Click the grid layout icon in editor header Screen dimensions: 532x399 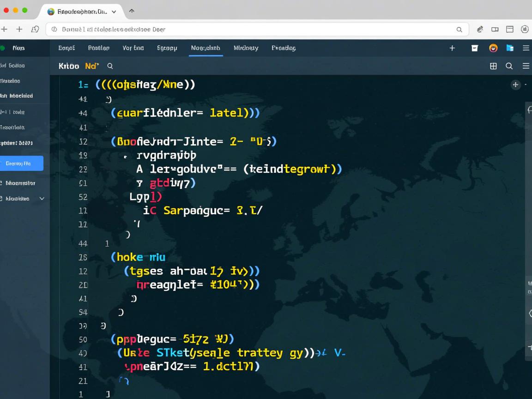(493, 66)
